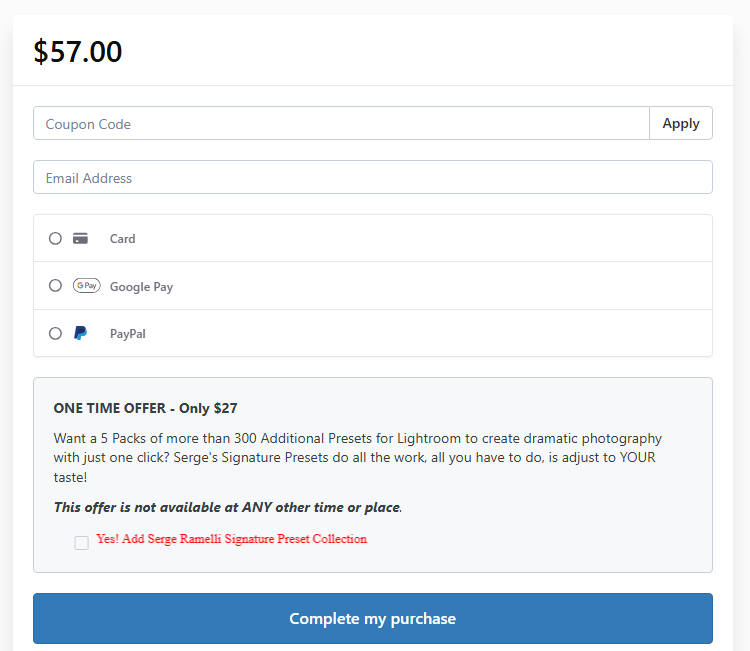Click the $57.00 total price
750x651 pixels.
click(78, 52)
